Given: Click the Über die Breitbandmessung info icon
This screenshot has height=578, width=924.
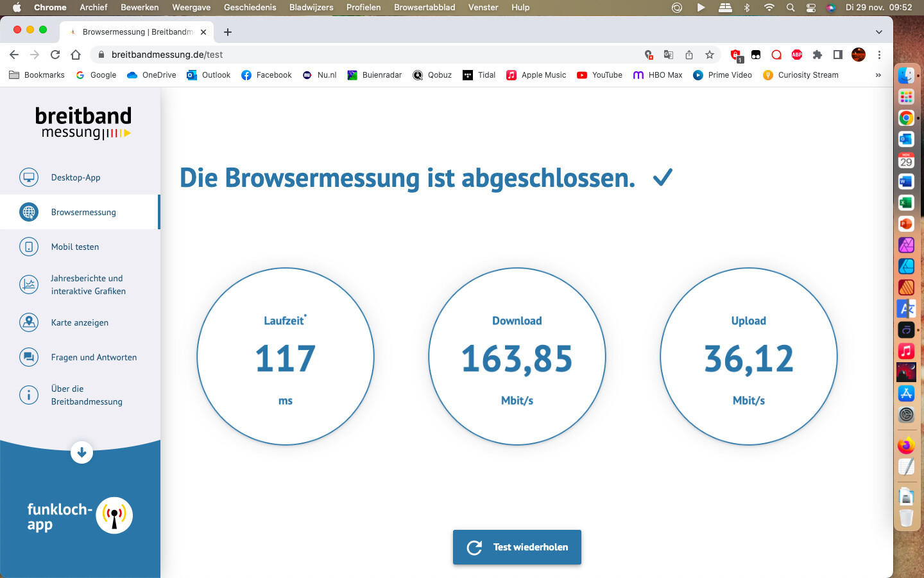Looking at the screenshot, I should click(x=29, y=395).
